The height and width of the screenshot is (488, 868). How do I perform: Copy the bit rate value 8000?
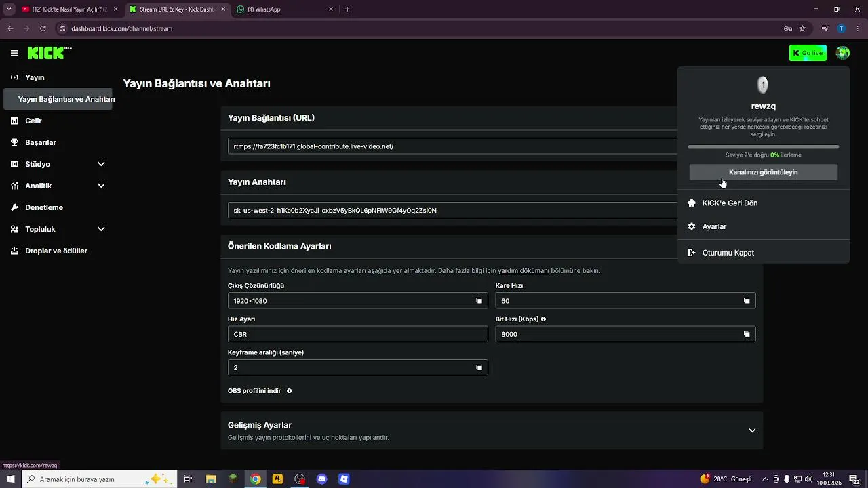(747, 334)
